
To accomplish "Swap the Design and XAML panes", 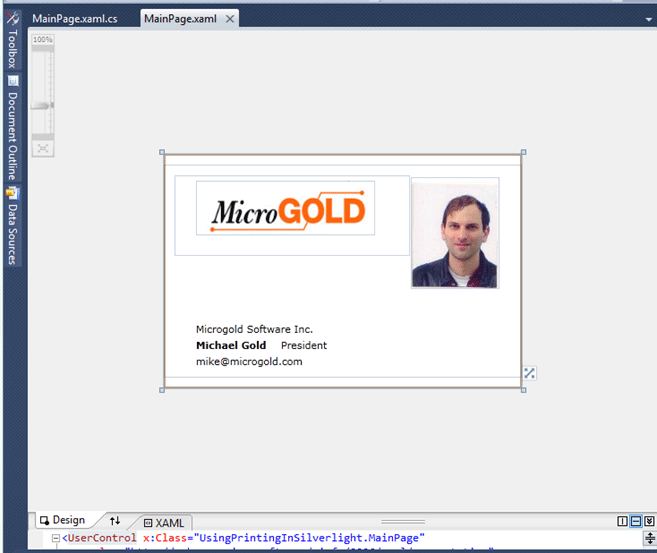I will 115,521.
